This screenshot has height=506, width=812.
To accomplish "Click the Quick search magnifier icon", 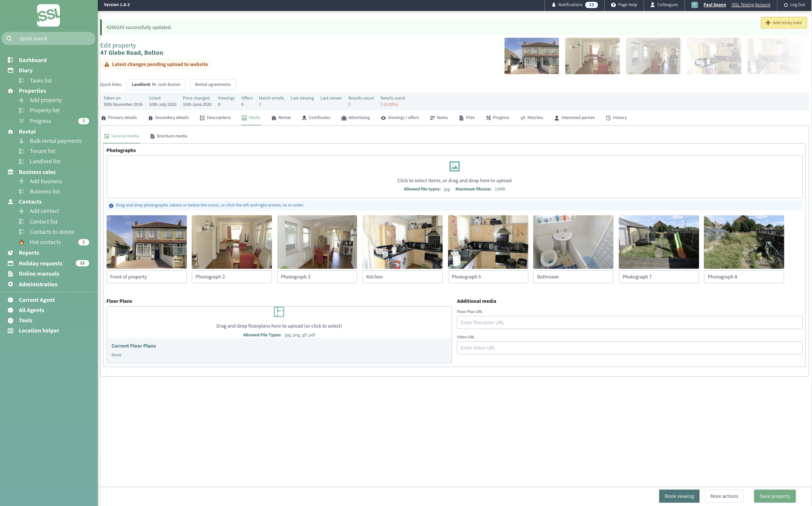I will coord(9,39).
